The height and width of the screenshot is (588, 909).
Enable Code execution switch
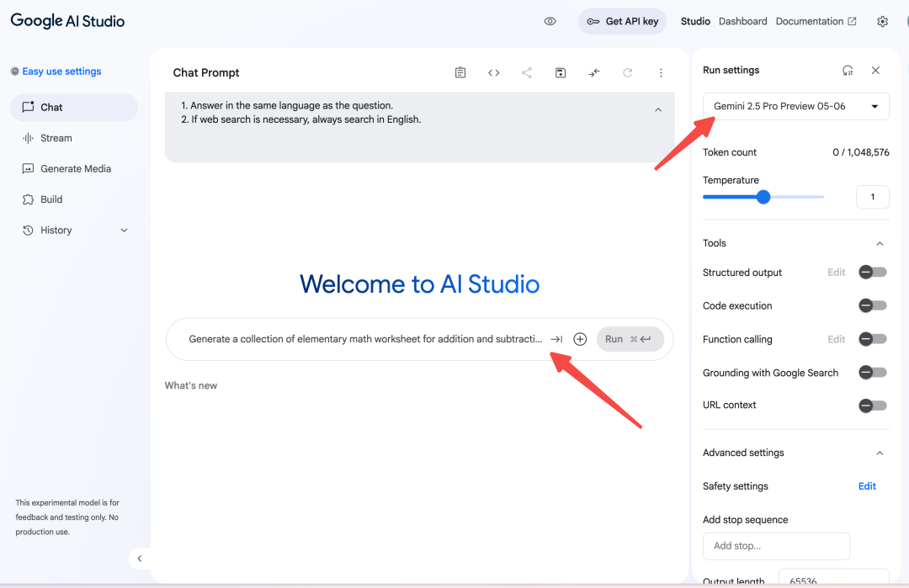coord(873,305)
